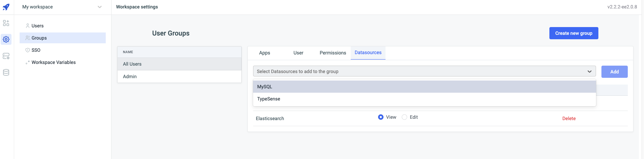This screenshot has height=159, width=644.
Task: Collapse the Select Datasources dropdown
Action: (x=589, y=71)
